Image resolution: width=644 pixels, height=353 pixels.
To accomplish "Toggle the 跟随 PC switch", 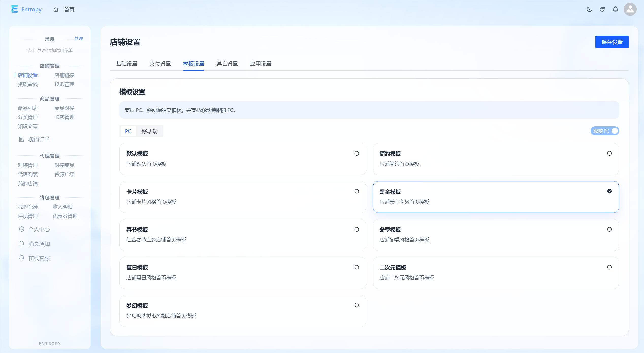I will [x=605, y=131].
